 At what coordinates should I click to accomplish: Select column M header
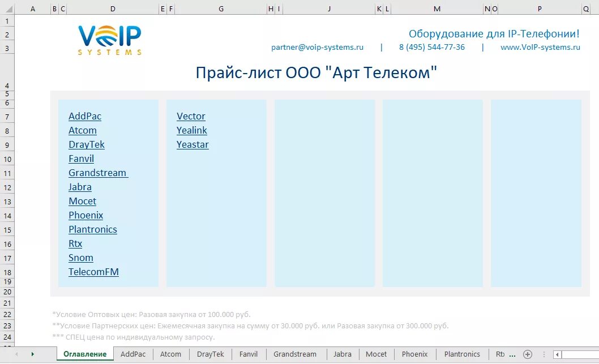click(437, 9)
